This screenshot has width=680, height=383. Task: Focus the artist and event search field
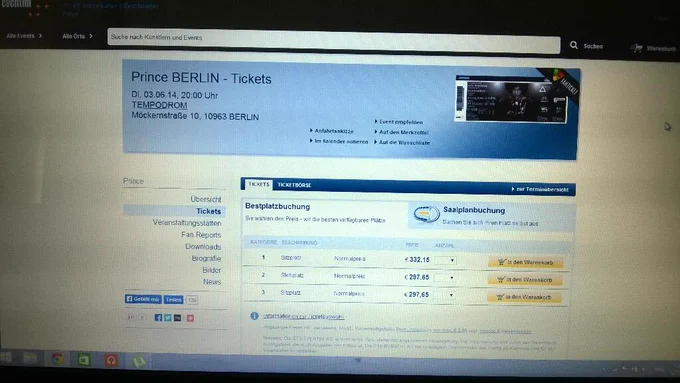coord(333,42)
